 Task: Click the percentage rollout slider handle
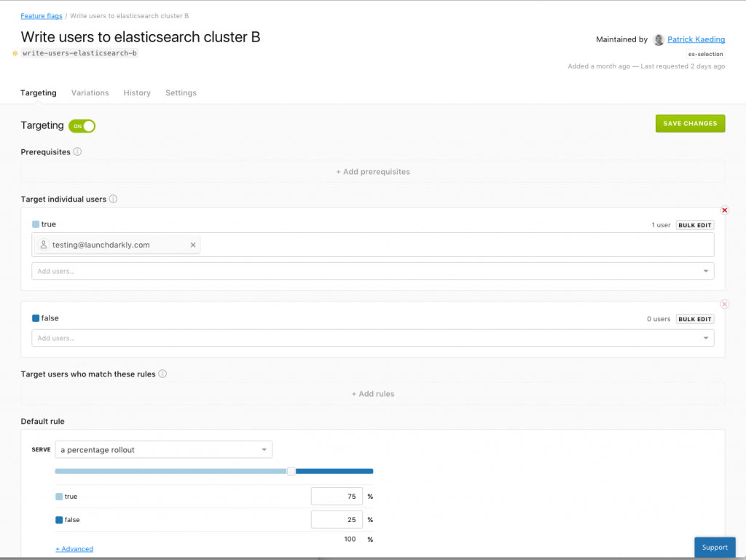[x=291, y=471]
